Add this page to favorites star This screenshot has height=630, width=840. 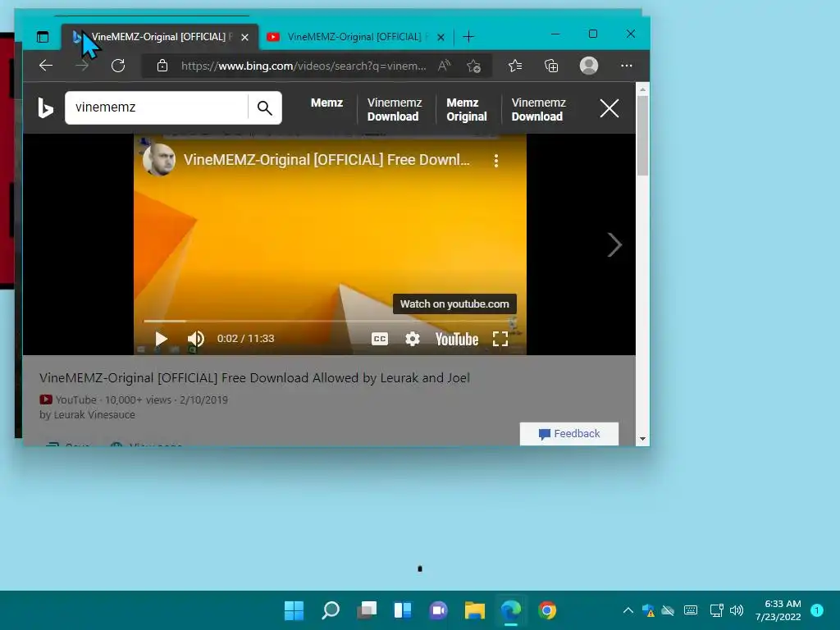[473, 66]
